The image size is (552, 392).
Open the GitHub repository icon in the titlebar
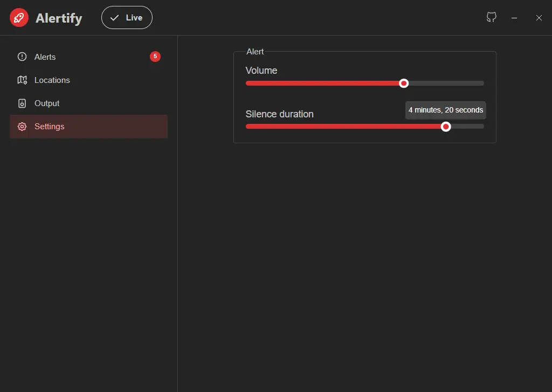[x=491, y=17]
